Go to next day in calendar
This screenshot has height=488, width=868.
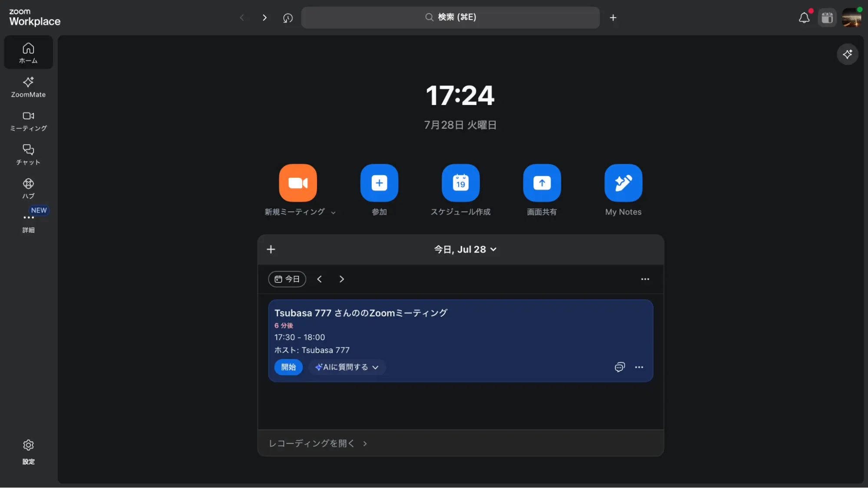[341, 279]
